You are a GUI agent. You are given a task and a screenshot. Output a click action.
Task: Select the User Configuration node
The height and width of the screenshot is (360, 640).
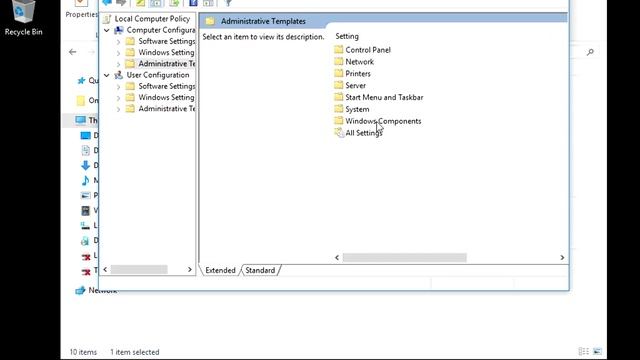tap(158, 75)
